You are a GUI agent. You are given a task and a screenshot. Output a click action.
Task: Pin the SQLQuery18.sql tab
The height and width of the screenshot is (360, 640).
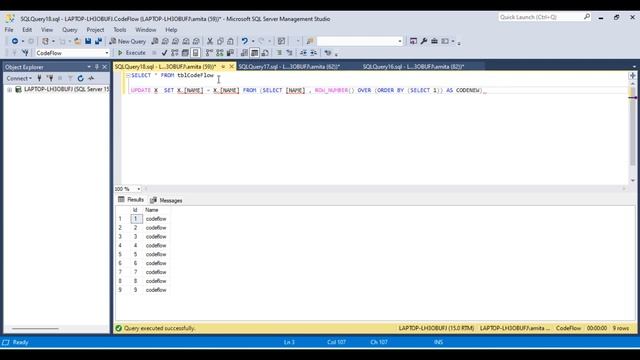point(223,67)
